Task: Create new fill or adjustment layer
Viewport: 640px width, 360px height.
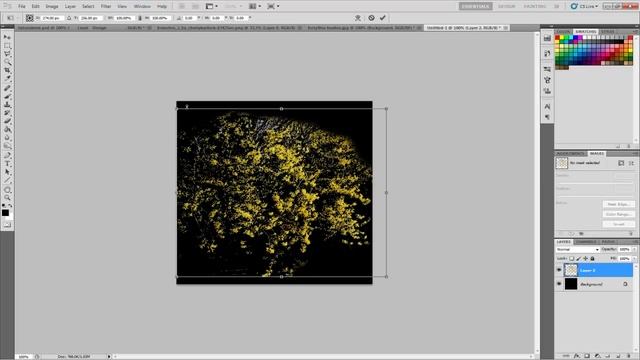Action: point(597,356)
